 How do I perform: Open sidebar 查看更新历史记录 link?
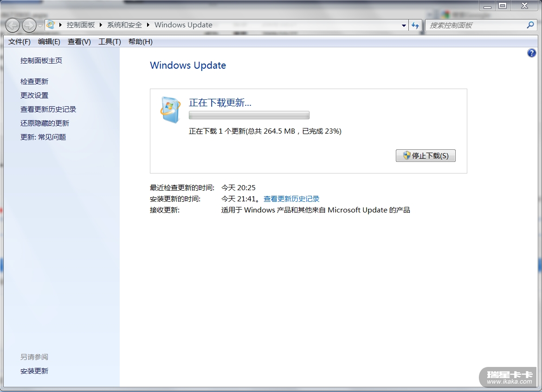point(48,109)
